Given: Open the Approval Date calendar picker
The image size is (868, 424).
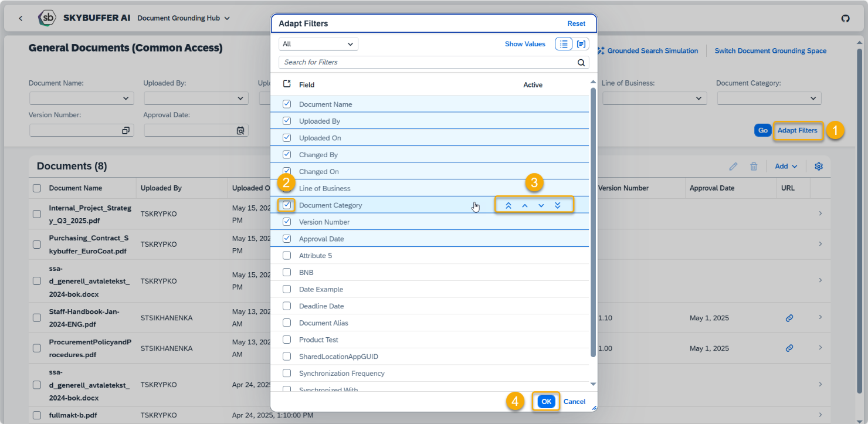Looking at the screenshot, I should (240, 131).
